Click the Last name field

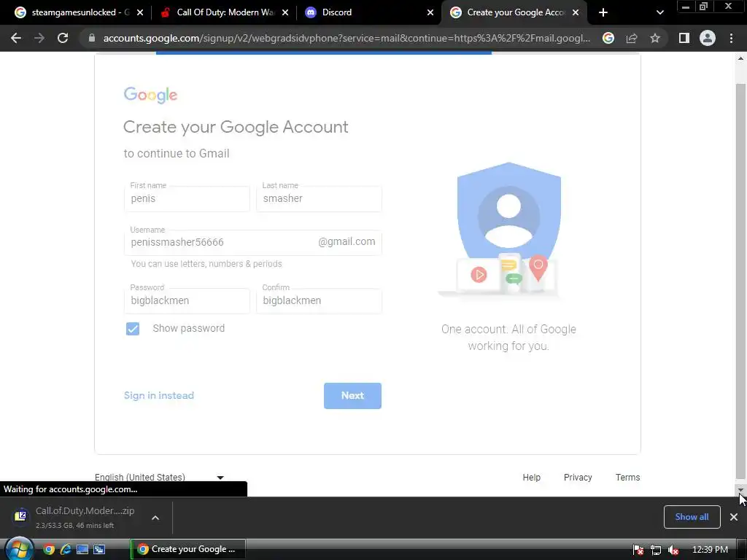click(x=319, y=198)
